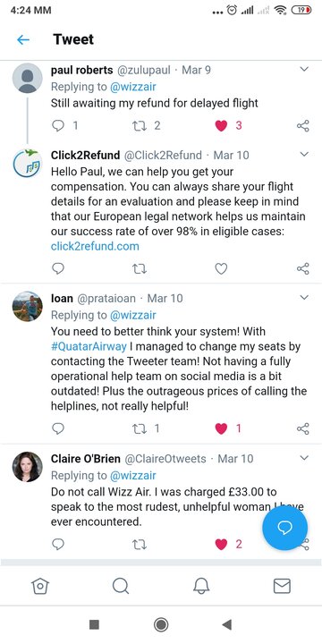
Task: Share Ioan's tweet
Action: coord(303,428)
